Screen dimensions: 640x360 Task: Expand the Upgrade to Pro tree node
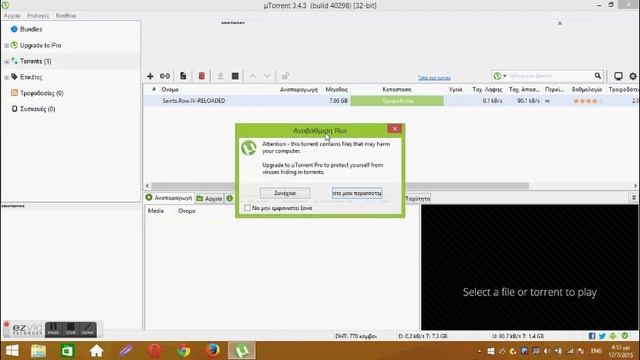coord(7,45)
